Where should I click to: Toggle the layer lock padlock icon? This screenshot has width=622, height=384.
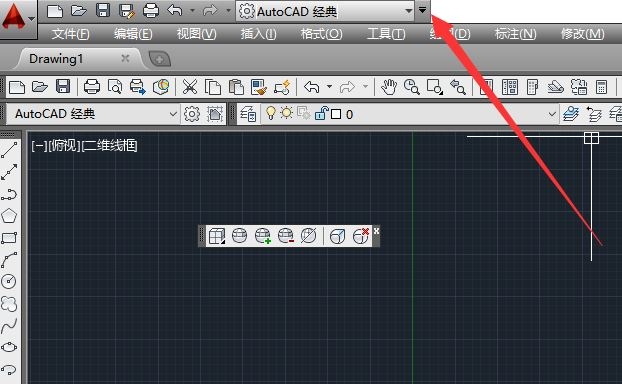[321, 113]
